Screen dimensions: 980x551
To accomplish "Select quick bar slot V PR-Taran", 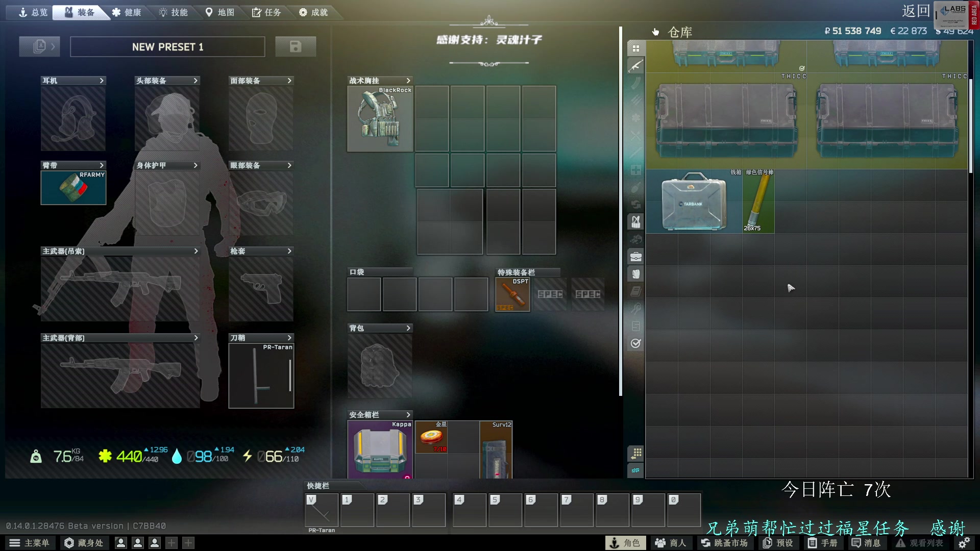I will pyautogui.click(x=322, y=510).
